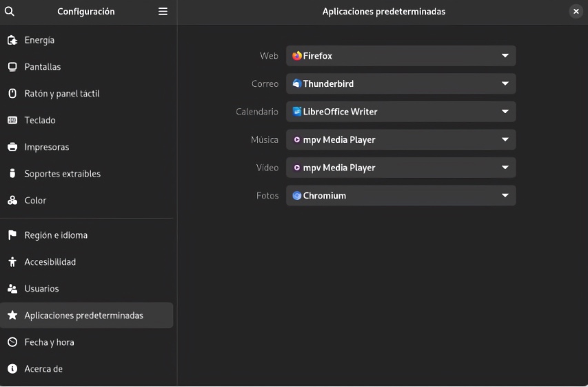Open the search icon in Configuración header
588x387 pixels.
pos(10,11)
